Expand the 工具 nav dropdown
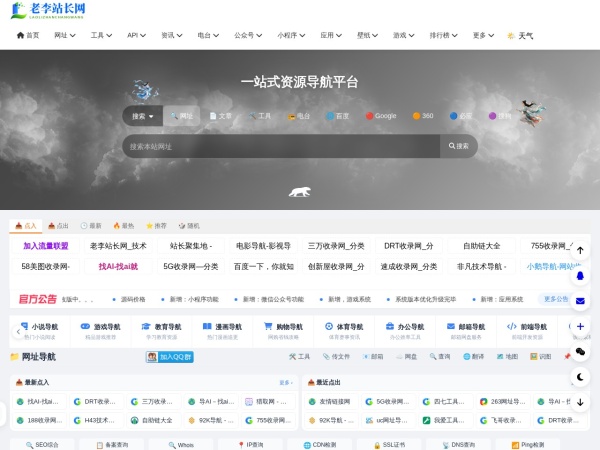Screen dimensions: 600x450 (101, 35)
